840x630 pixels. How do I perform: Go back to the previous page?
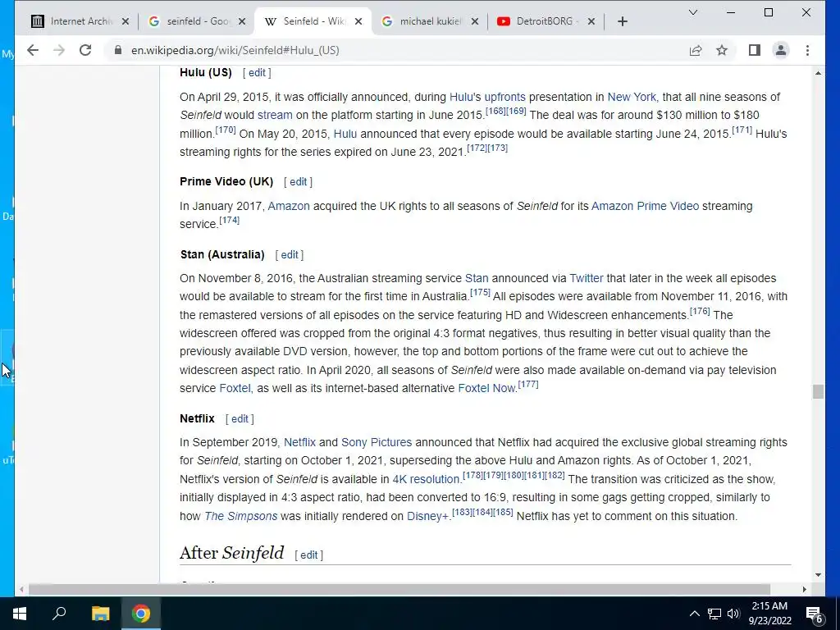tap(33, 50)
